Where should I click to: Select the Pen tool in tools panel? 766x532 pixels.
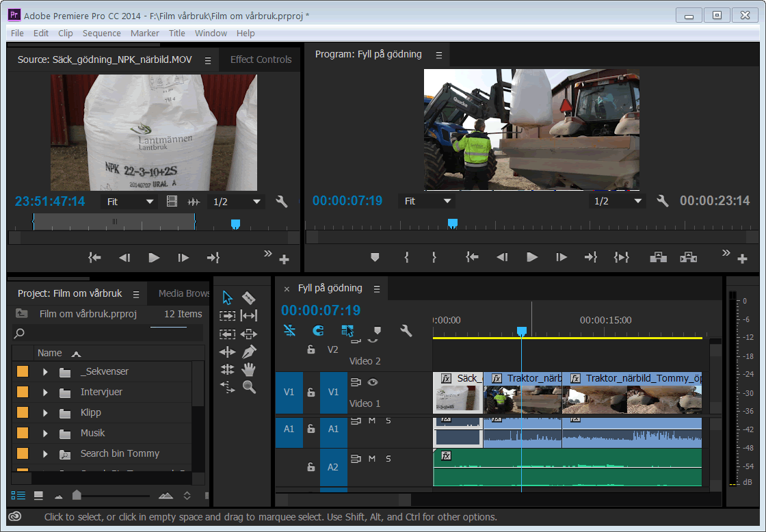(x=249, y=351)
